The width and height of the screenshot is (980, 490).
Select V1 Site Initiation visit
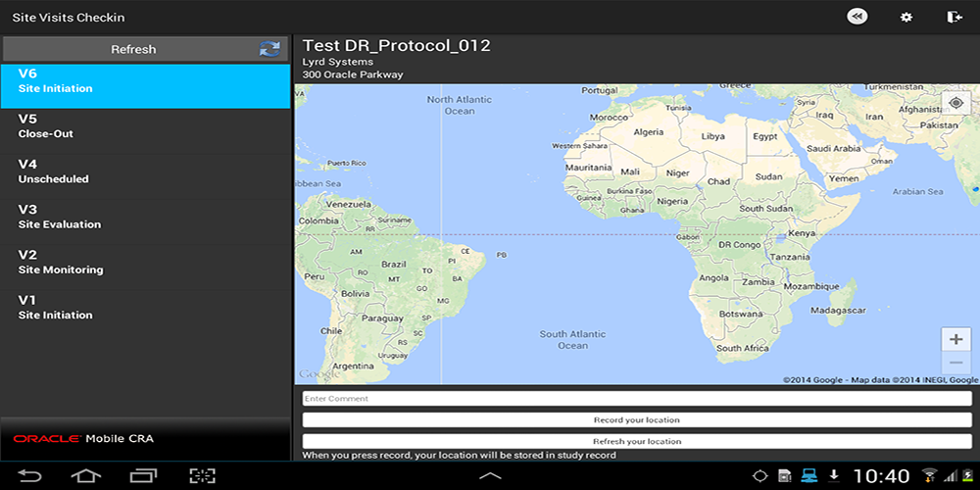(x=145, y=313)
